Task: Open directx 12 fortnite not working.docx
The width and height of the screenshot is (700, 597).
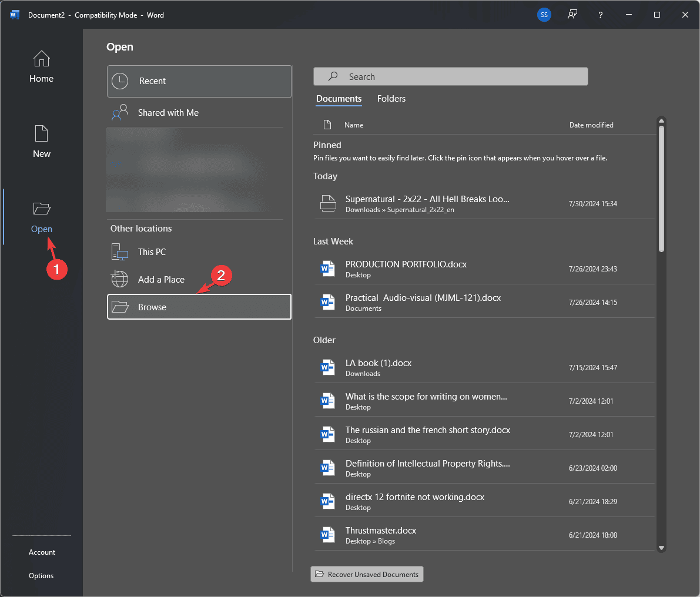Action: pyautogui.click(x=485, y=501)
